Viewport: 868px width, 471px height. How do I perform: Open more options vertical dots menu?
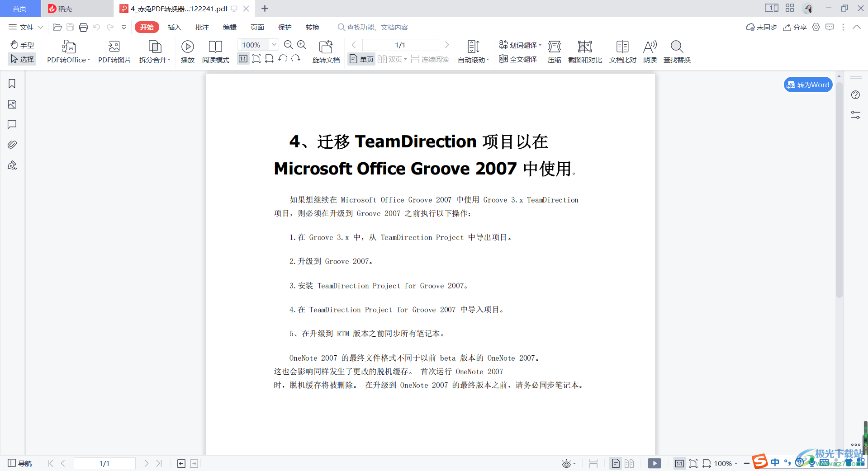[x=843, y=27]
